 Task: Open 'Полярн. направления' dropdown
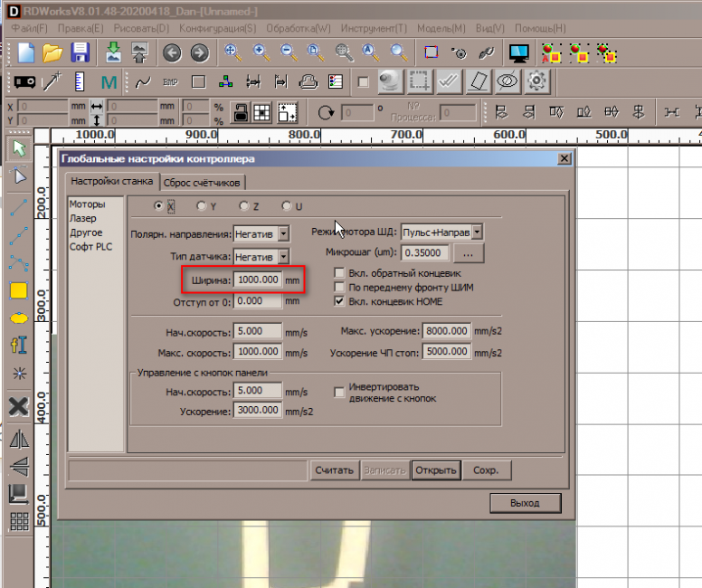[283, 233]
